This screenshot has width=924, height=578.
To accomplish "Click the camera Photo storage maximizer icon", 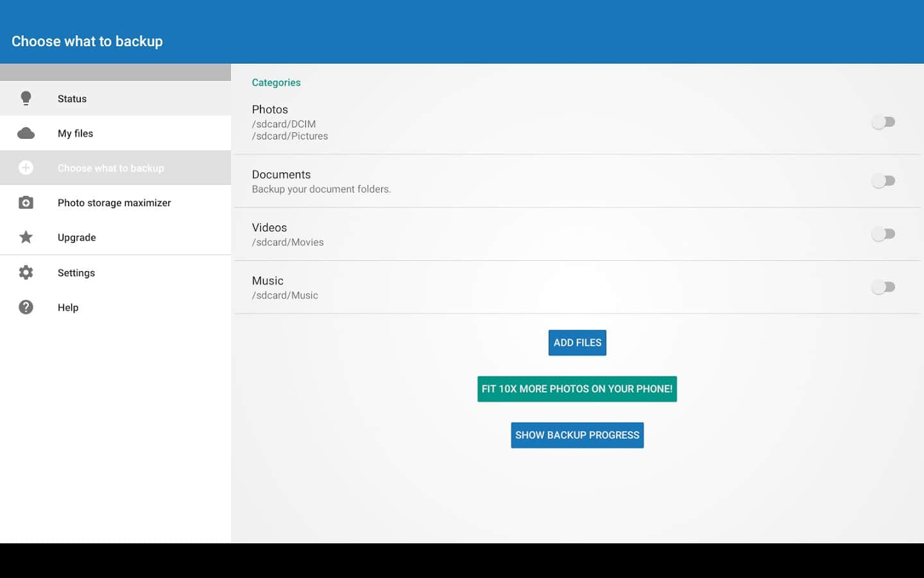I will click(x=26, y=203).
